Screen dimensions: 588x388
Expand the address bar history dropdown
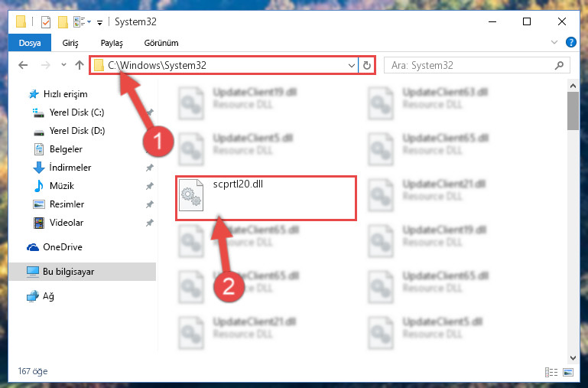pos(352,65)
